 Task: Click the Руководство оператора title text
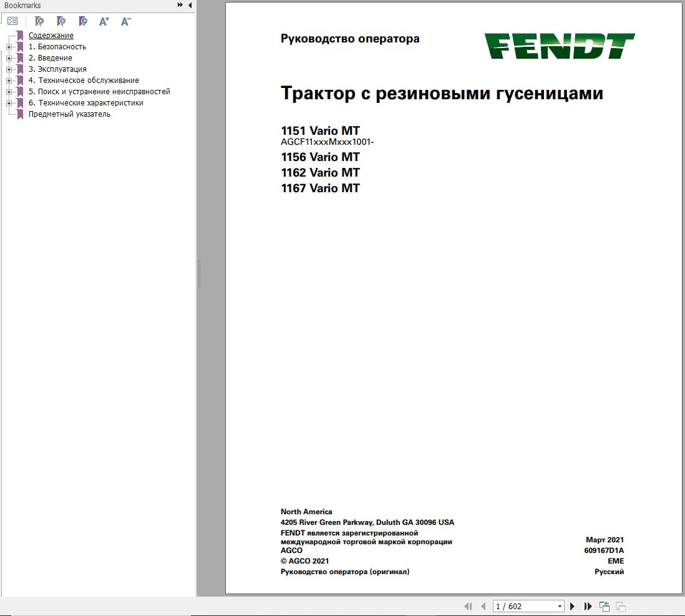350,39
